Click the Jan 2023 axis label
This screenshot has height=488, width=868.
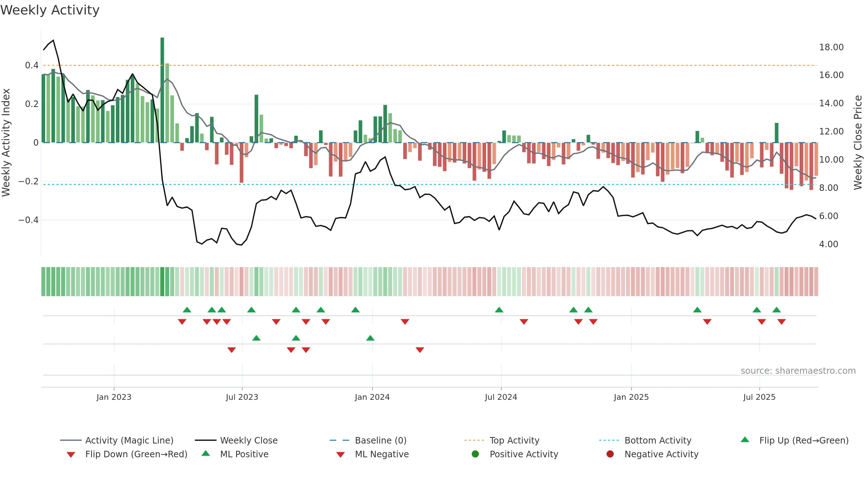coord(114,397)
